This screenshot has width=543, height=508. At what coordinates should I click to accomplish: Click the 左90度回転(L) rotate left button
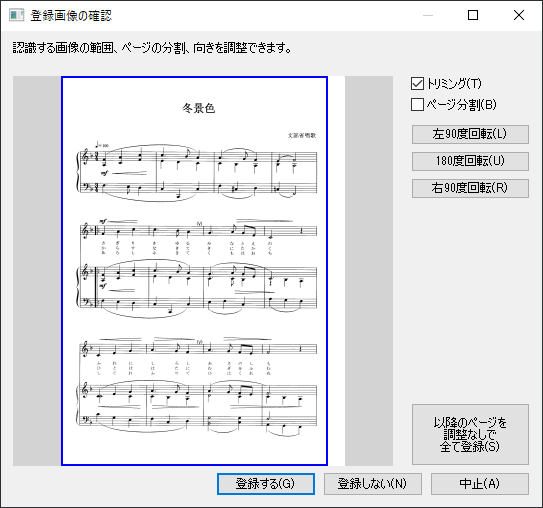[470, 134]
